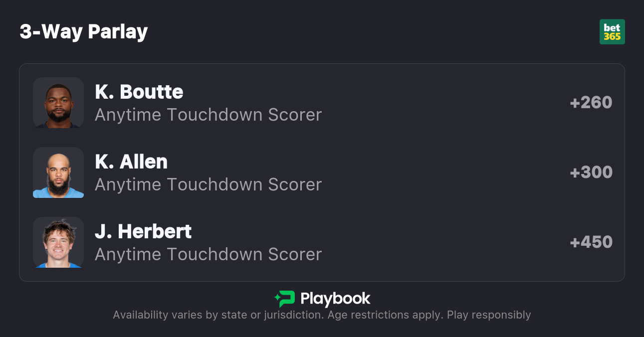Click the availability disclaimer text
This screenshot has width=644, height=337.
[217, 315]
